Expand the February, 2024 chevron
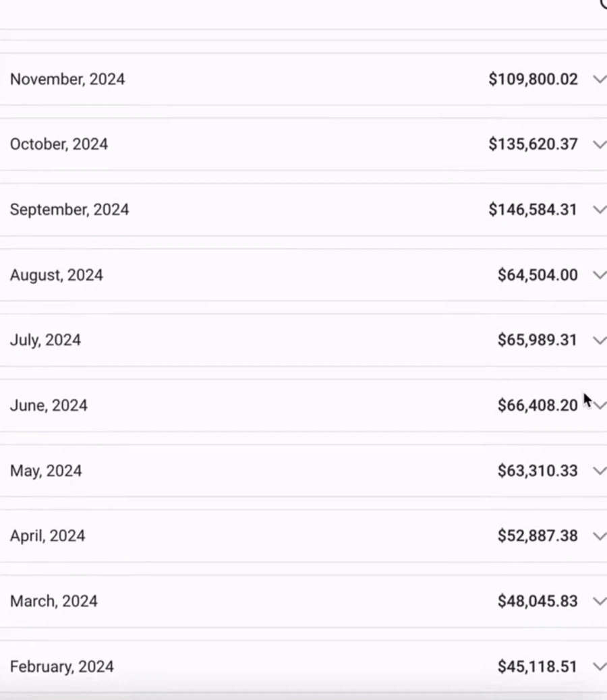 click(599, 666)
